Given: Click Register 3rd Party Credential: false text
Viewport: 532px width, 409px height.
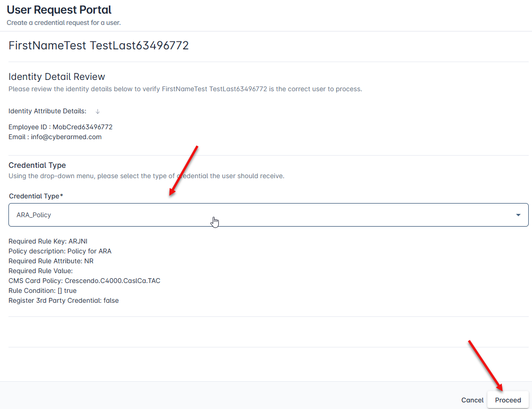Looking at the screenshot, I should (x=63, y=300).
